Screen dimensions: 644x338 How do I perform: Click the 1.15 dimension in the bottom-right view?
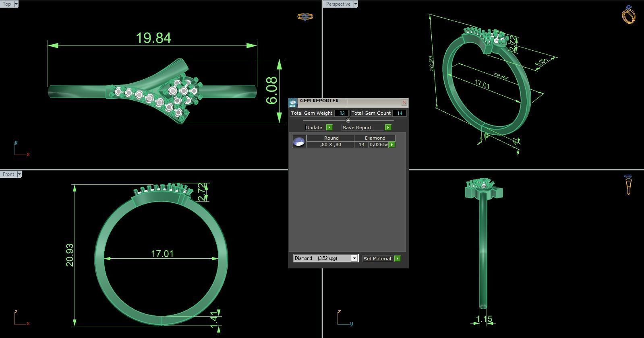point(484,319)
